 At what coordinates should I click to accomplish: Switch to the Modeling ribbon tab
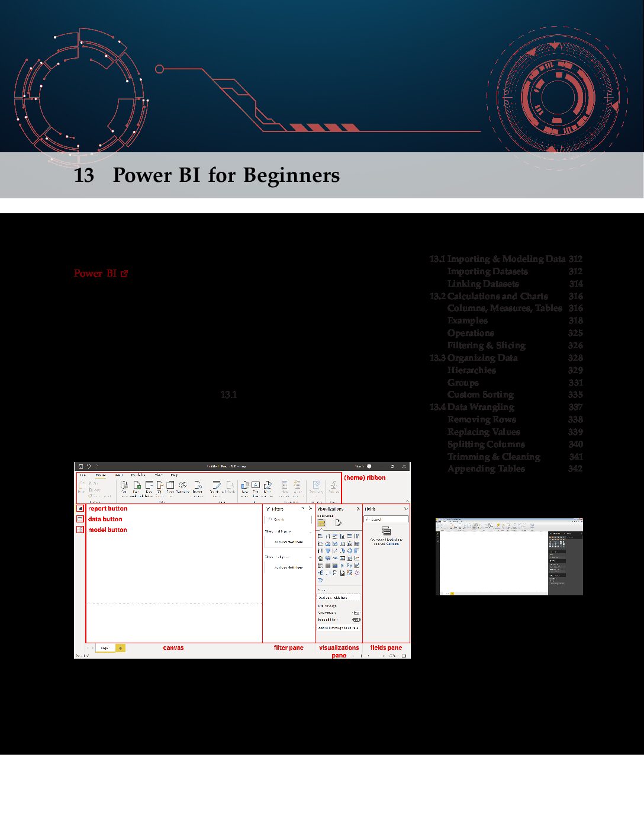pos(139,475)
